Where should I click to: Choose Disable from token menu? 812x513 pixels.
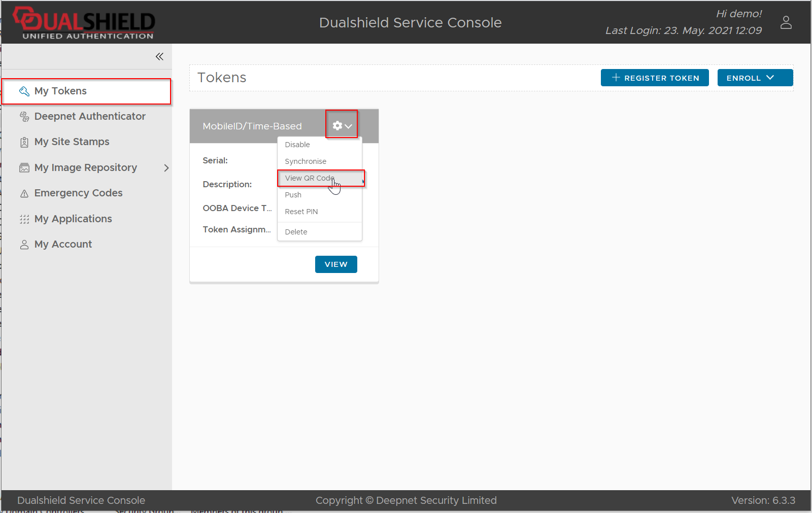pyautogui.click(x=297, y=145)
